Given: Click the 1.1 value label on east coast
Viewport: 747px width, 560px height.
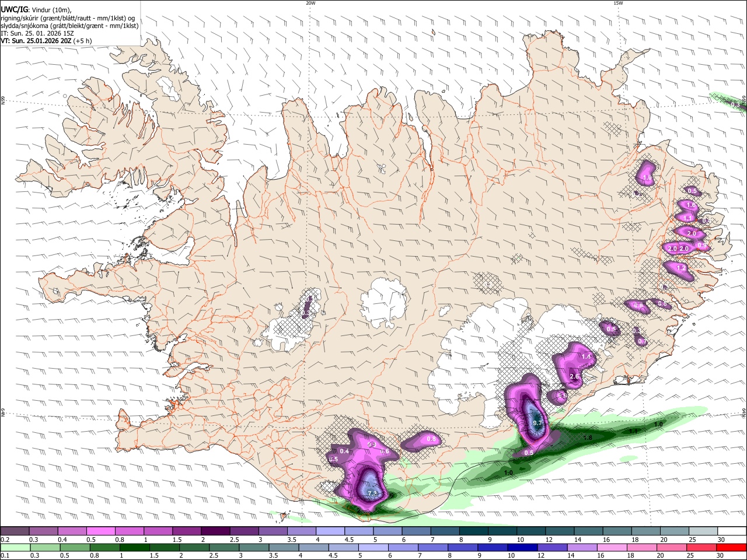Looking at the screenshot, I should click(x=688, y=218).
